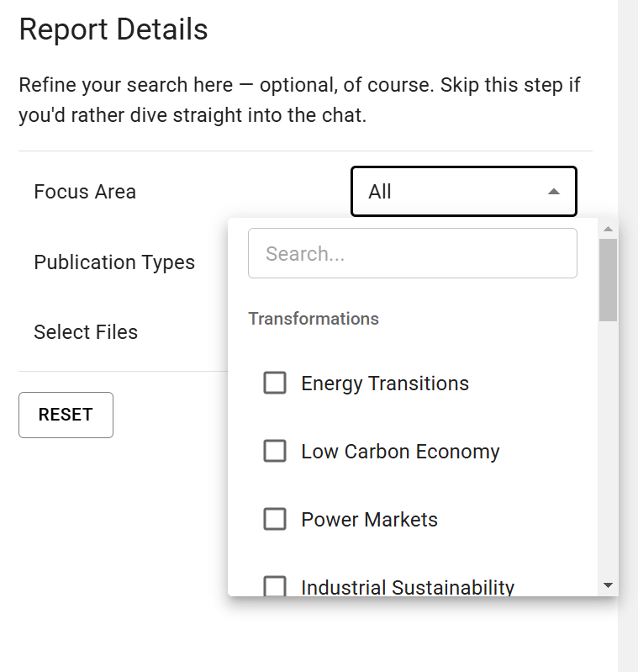Check the Power Markets checkbox box
Screen dimensions: 638x672
pos(275,520)
